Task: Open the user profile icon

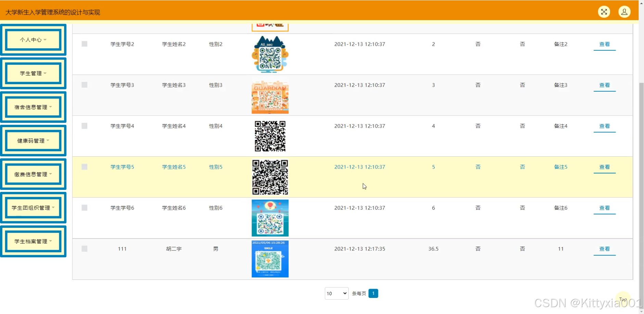Action: pos(624,12)
